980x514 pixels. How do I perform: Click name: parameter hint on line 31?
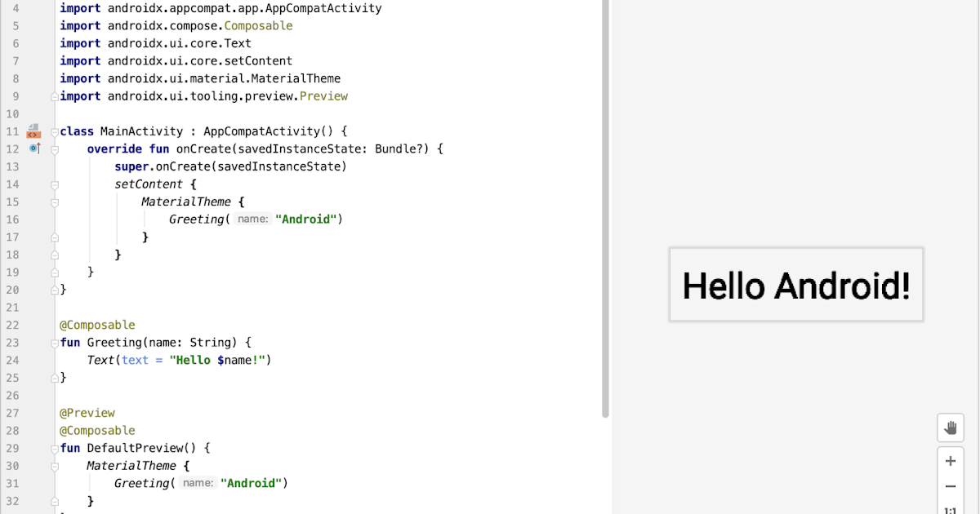pyautogui.click(x=197, y=483)
